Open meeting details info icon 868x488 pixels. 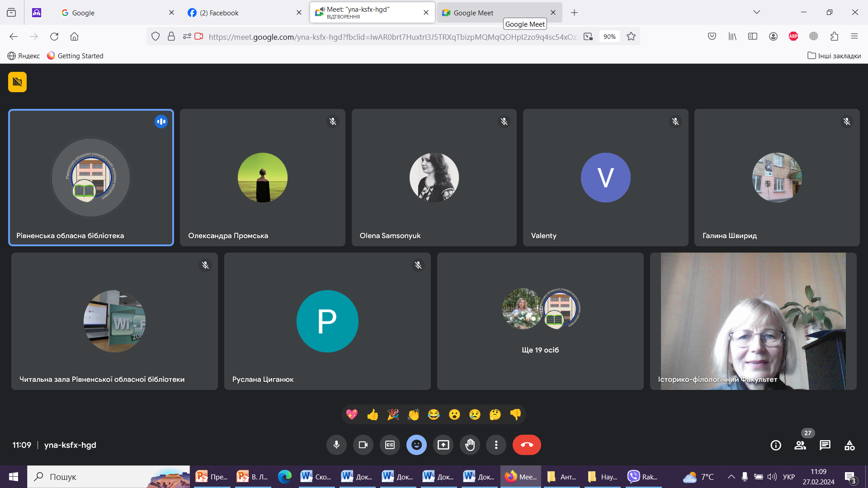pyautogui.click(x=776, y=446)
